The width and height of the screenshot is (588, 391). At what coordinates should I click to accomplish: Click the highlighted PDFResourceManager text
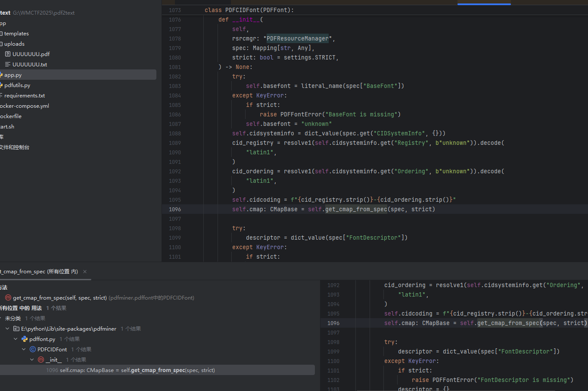coord(298,38)
